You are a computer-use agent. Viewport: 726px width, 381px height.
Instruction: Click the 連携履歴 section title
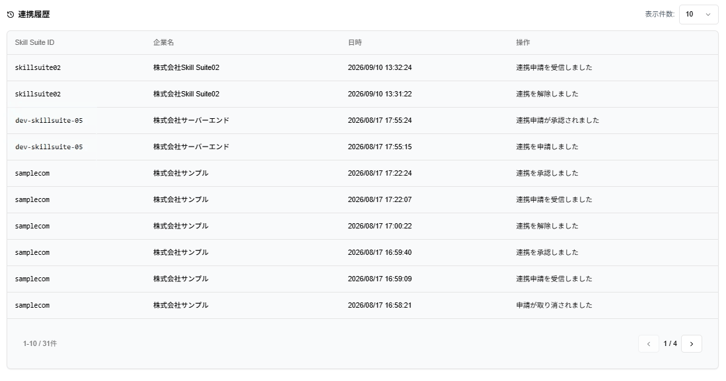pos(34,15)
